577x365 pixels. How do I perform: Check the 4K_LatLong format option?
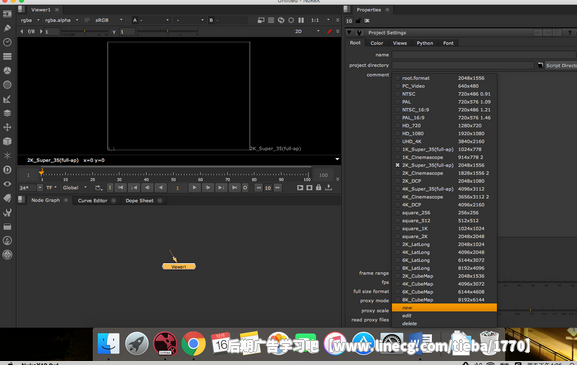398,252
